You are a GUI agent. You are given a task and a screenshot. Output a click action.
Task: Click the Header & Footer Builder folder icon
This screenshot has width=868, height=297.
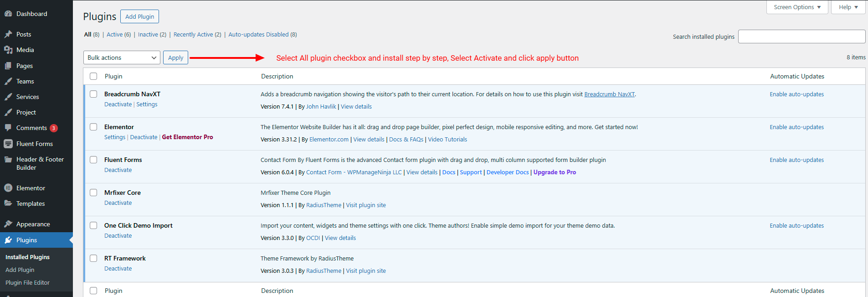click(x=8, y=159)
